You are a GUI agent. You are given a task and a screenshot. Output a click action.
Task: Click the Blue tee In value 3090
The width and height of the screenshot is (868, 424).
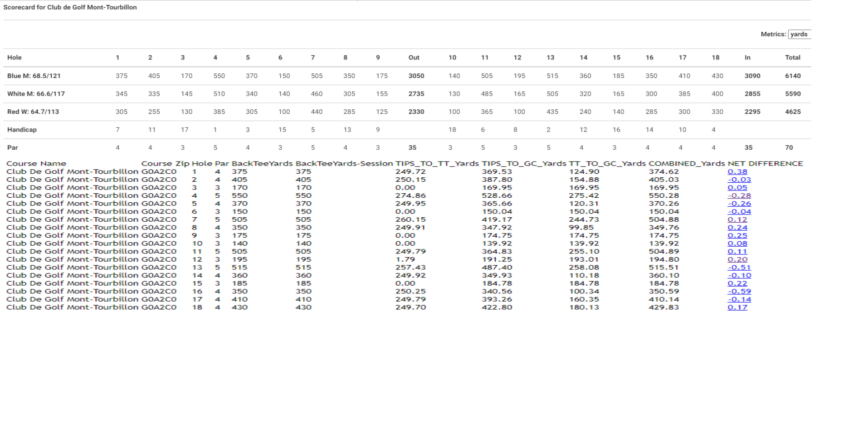pos(752,76)
